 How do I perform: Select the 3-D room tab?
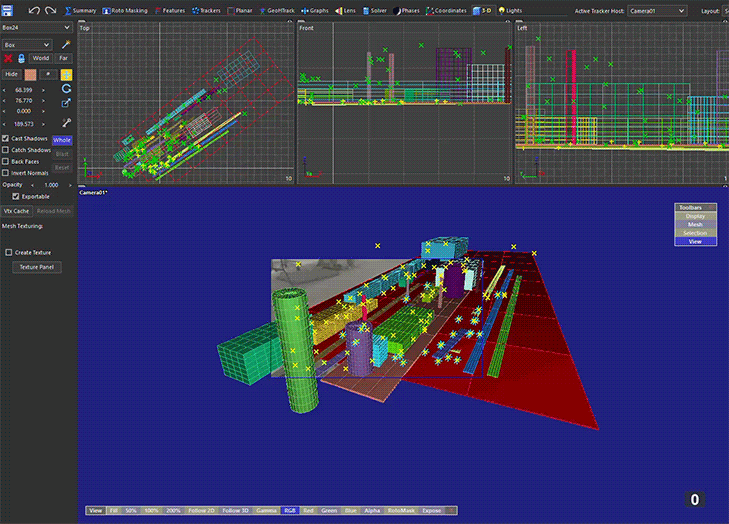[x=482, y=10]
